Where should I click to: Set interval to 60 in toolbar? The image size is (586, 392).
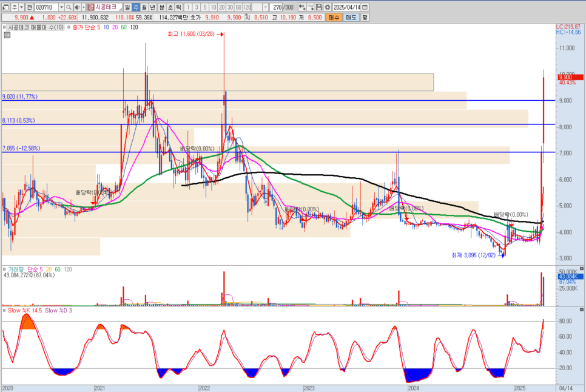pos(238,7)
